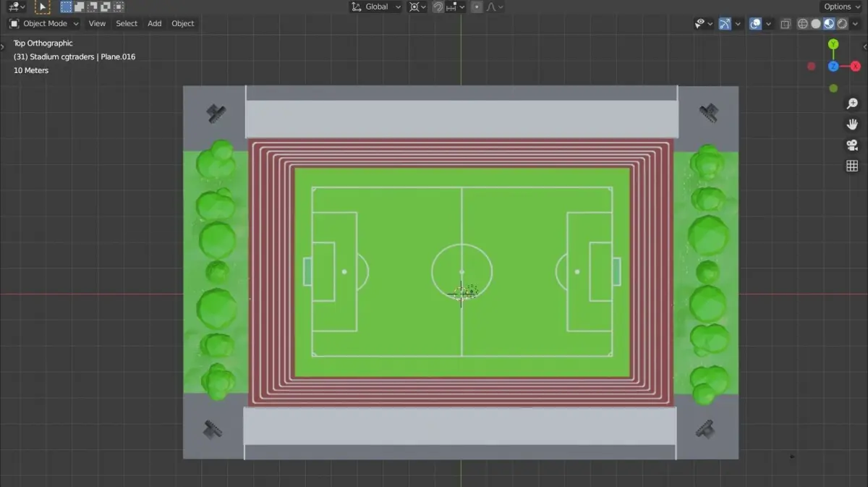The image size is (868, 487).
Task: Open proportional editing falloff dropdown
Action: 495,7
